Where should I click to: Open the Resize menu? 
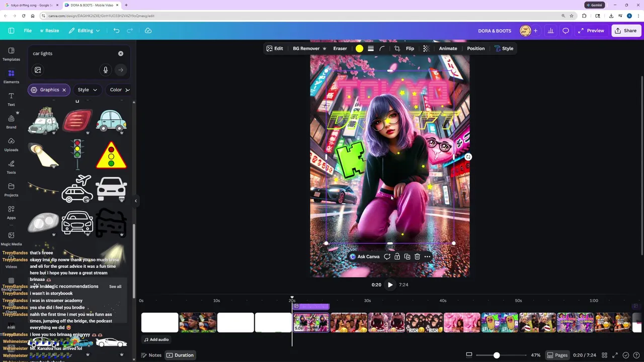(49, 31)
